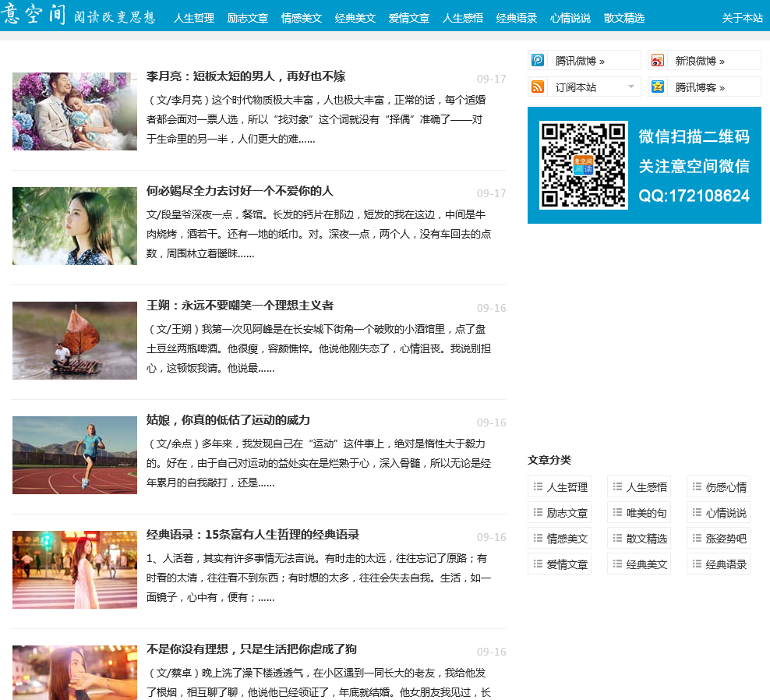Open article 李月亮：短板太短的男人，再好也不嫁
770x700 pixels.
pos(245,76)
